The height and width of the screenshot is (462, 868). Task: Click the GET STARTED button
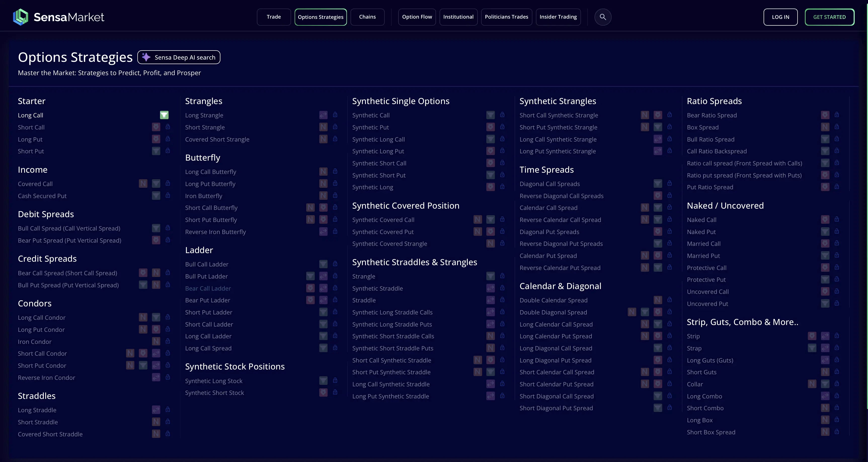[x=829, y=17]
